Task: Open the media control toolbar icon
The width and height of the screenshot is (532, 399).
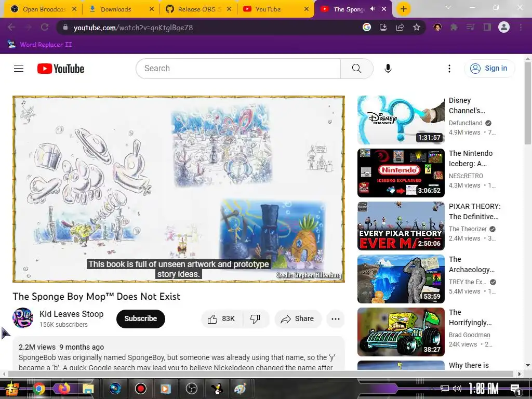Action: point(470,27)
